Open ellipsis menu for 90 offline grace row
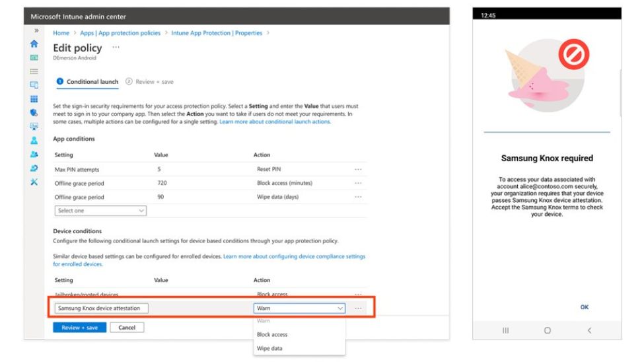This screenshot has height=362, width=644. tap(358, 197)
